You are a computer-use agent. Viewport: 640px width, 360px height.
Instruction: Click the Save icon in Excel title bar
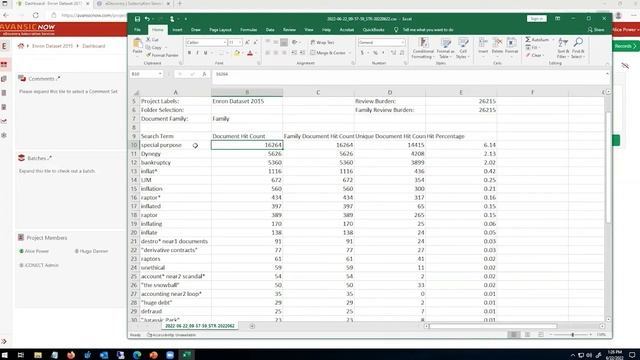click(x=137, y=19)
